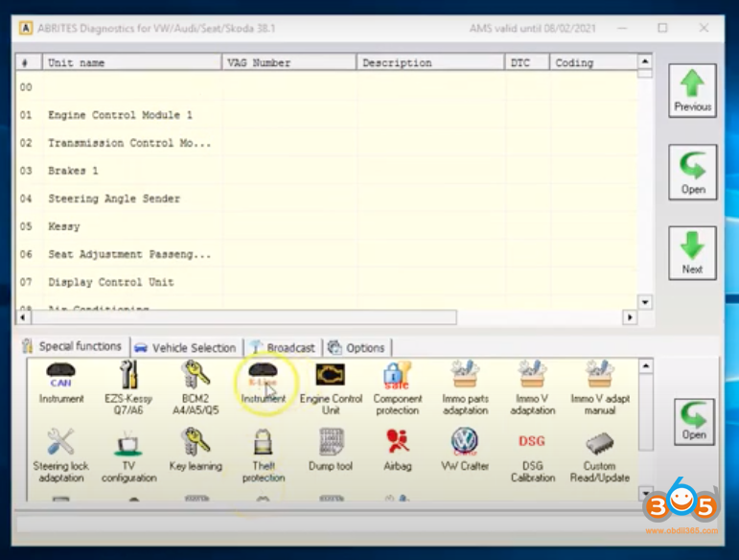Image resolution: width=739 pixels, height=560 pixels.
Task: Click unit list scroll up arrow
Action: [x=645, y=61]
